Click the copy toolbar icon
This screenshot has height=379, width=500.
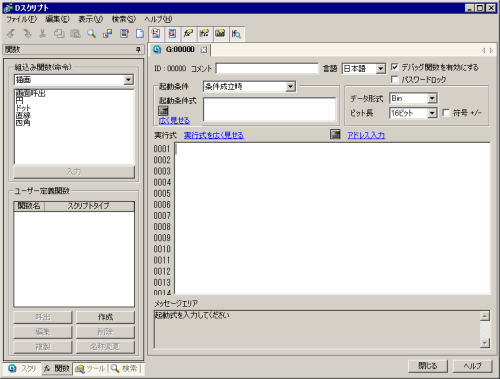[59, 33]
